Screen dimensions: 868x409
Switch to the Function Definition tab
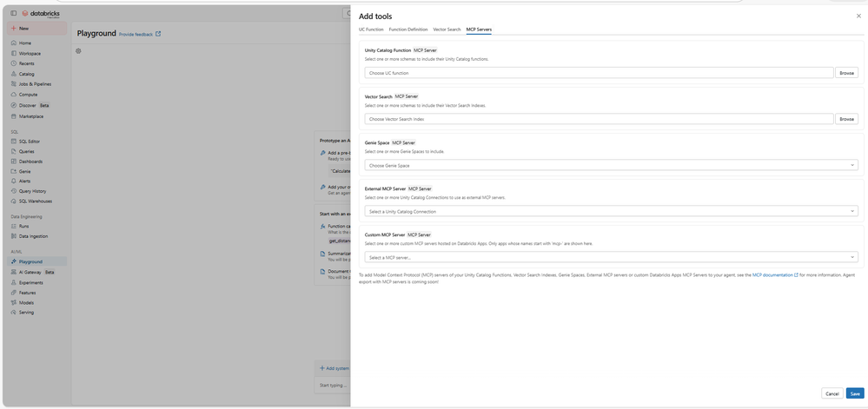coord(408,30)
